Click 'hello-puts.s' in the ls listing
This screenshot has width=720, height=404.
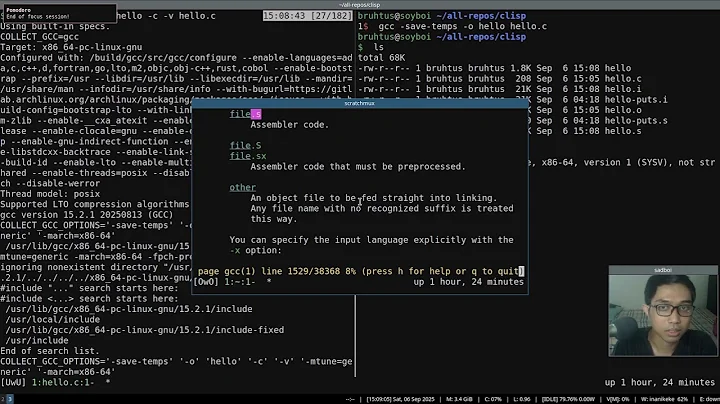636,121
